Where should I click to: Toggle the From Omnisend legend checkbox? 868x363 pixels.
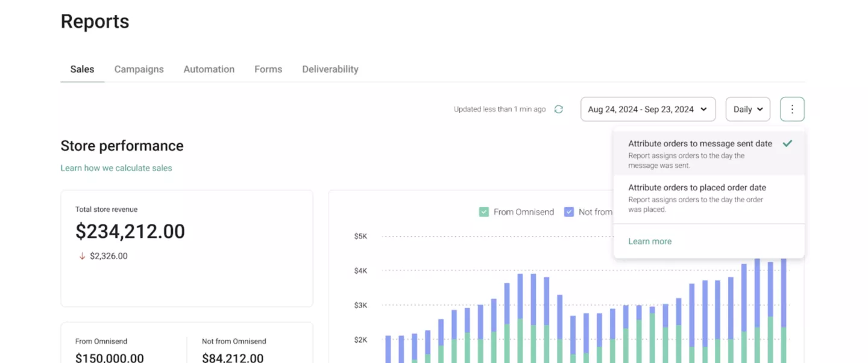tap(483, 212)
